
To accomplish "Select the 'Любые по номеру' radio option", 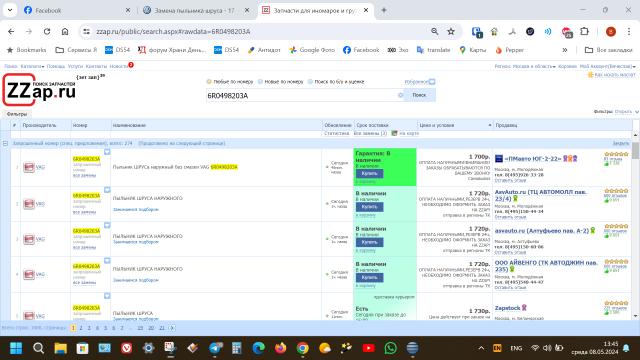I will (x=209, y=82).
